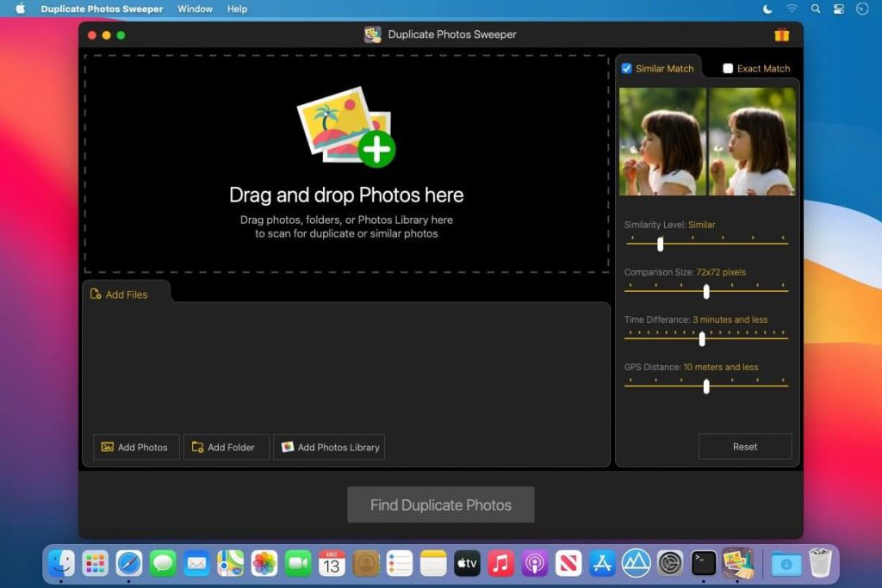Enable the Exact Match checkbox
This screenshot has width=882, height=588.
pyautogui.click(x=728, y=67)
